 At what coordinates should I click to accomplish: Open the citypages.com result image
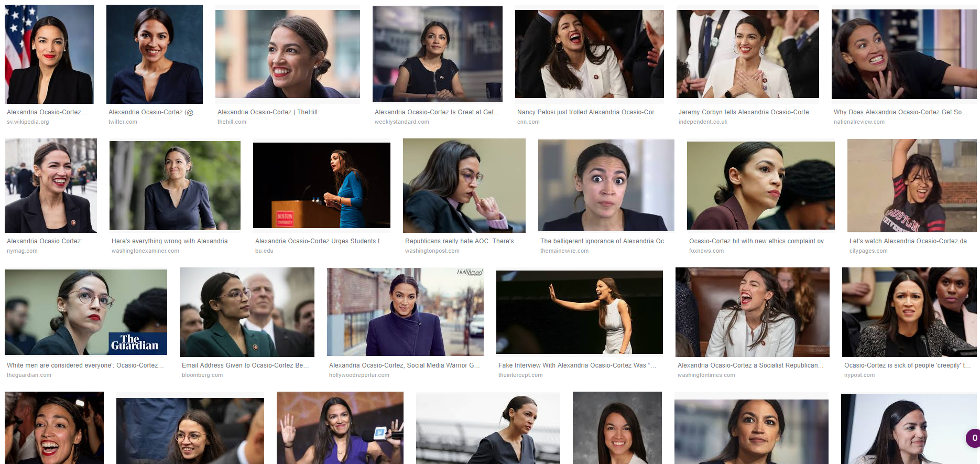912,186
